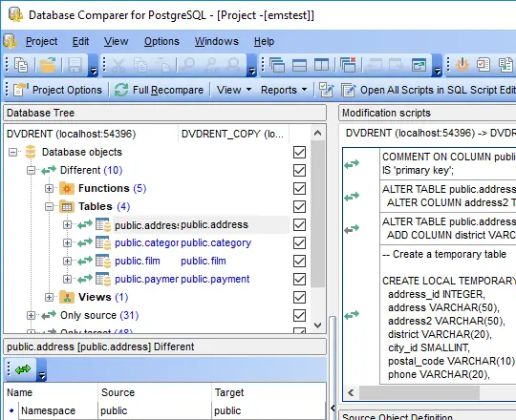The width and height of the screenshot is (516, 420).
Task: Click the Tile windows horizontally icon
Action: pos(299,65)
